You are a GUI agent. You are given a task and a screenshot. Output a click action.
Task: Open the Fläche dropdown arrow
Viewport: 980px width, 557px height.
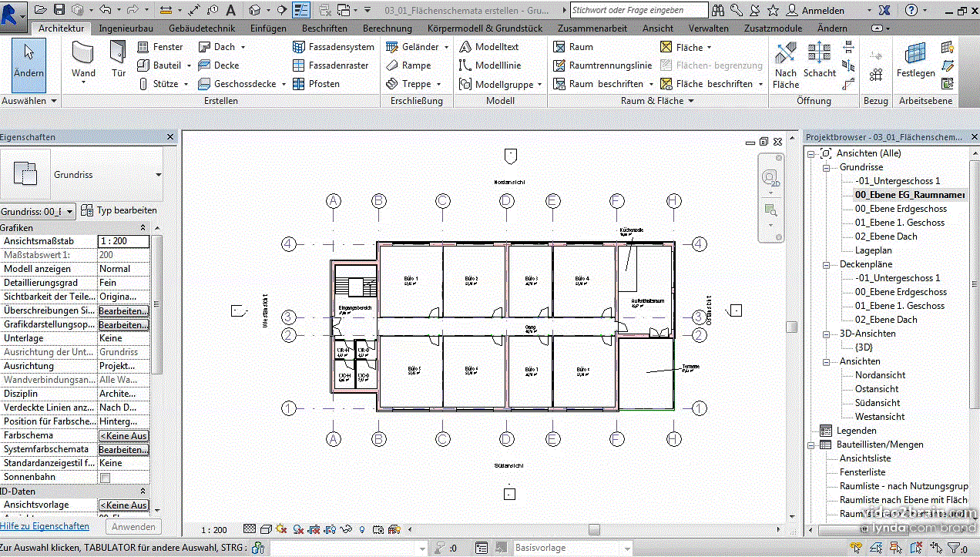[x=710, y=47]
